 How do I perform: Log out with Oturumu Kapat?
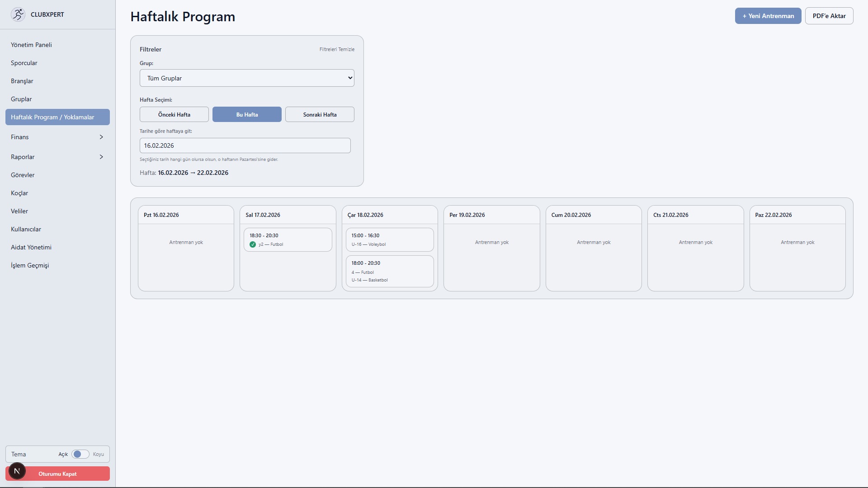click(63, 474)
